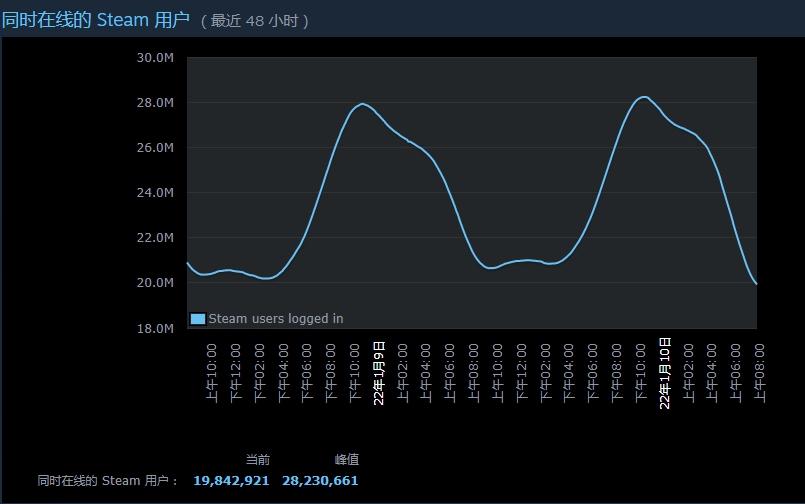Click the '当前' column header
The width and height of the screenshot is (805, 504).
tap(257, 460)
